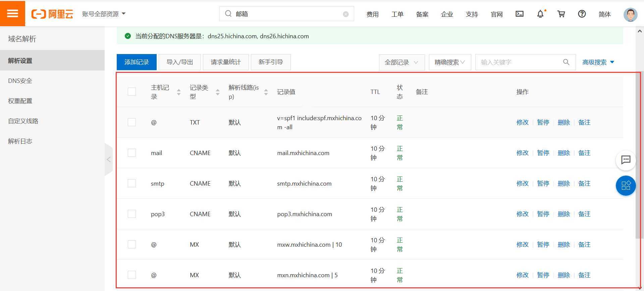Click 删除 for the smtp record
This screenshot has width=644, height=291.
click(563, 183)
